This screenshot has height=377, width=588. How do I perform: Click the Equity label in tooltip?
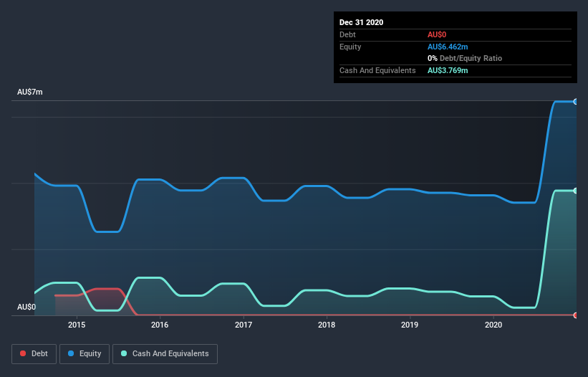350,47
